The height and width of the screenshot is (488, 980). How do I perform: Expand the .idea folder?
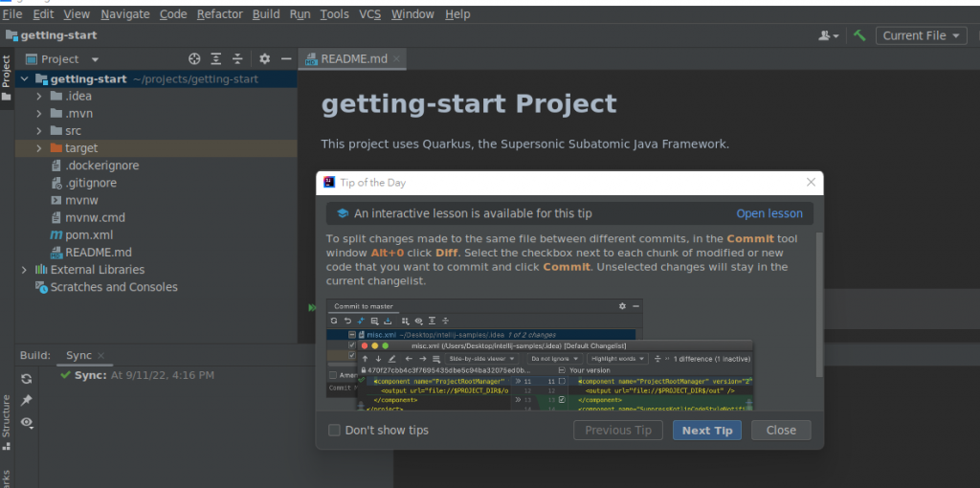pyautogui.click(x=38, y=97)
